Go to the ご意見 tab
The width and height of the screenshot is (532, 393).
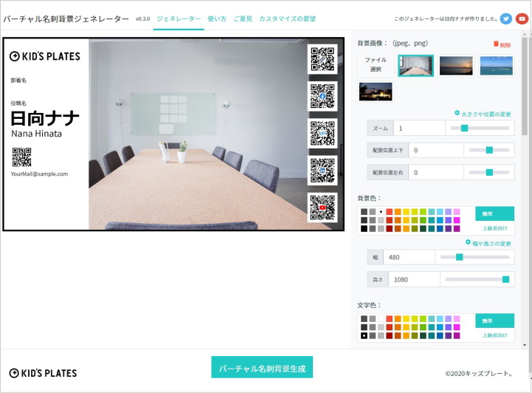(243, 18)
